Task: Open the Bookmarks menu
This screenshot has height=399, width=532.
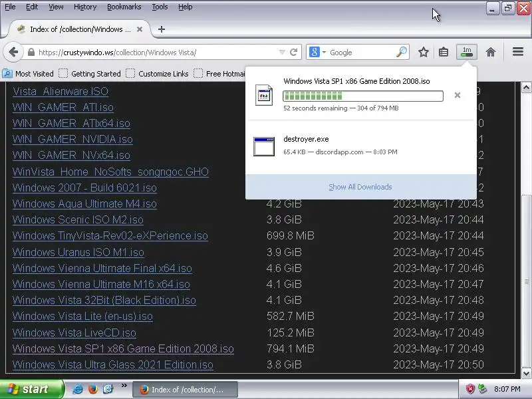Action: [x=124, y=7]
